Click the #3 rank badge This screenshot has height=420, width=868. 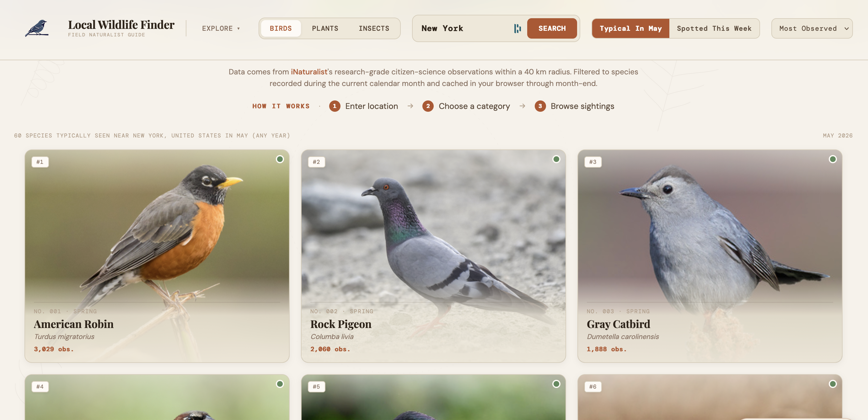coord(593,162)
